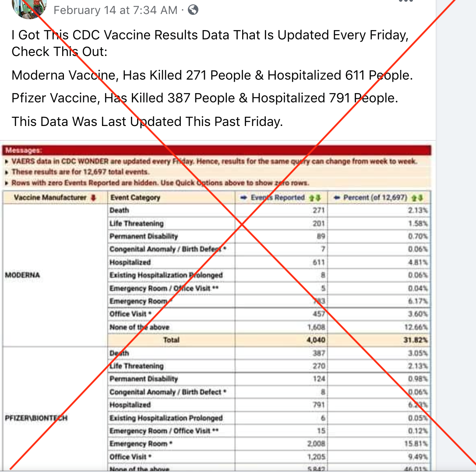This screenshot has width=476, height=472.
Task: Click ascending green arrow beside Events Reported
Action: 311,198
